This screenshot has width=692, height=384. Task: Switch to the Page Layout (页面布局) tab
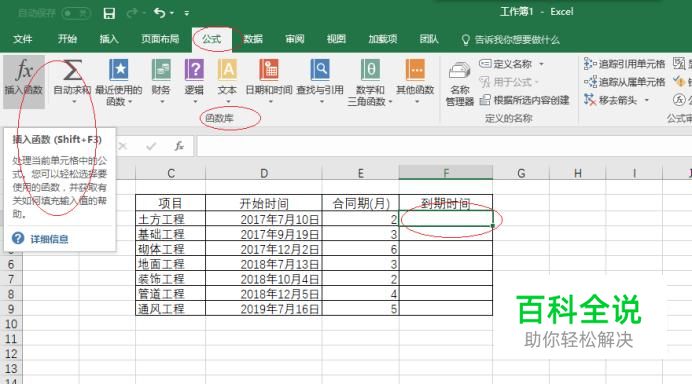(x=160, y=39)
